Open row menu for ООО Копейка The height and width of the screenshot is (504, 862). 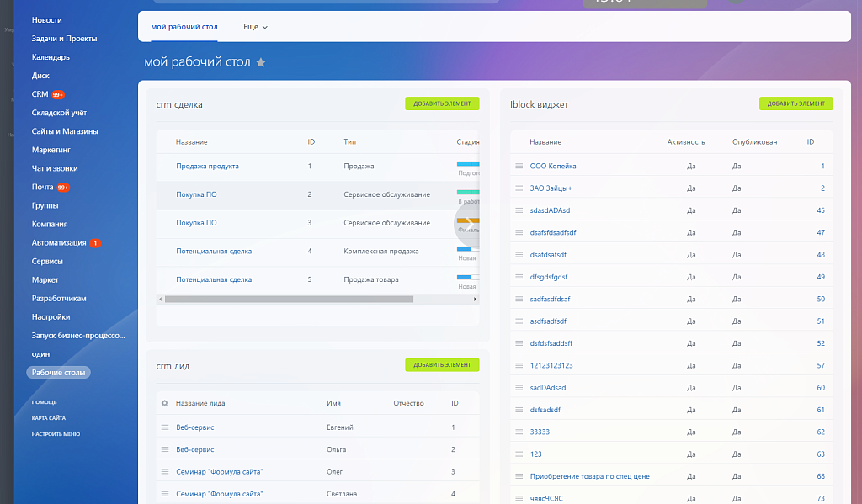[519, 166]
